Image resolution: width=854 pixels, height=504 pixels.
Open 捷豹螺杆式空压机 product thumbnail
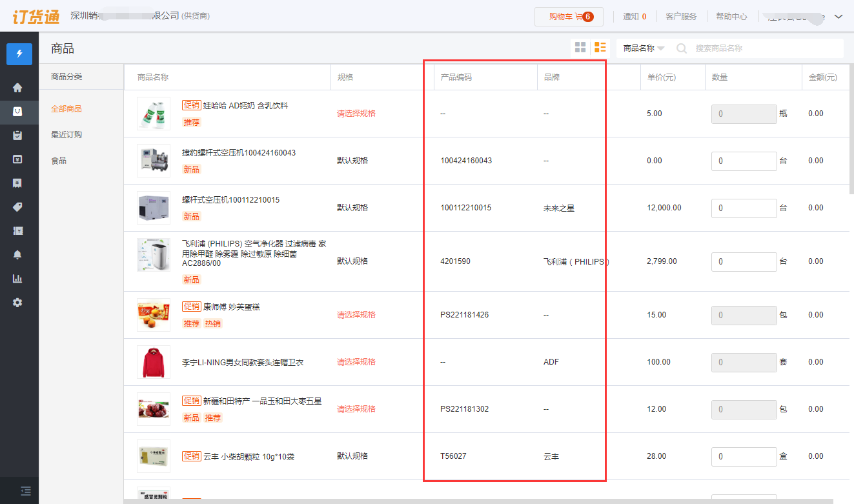click(x=154, y=161)
